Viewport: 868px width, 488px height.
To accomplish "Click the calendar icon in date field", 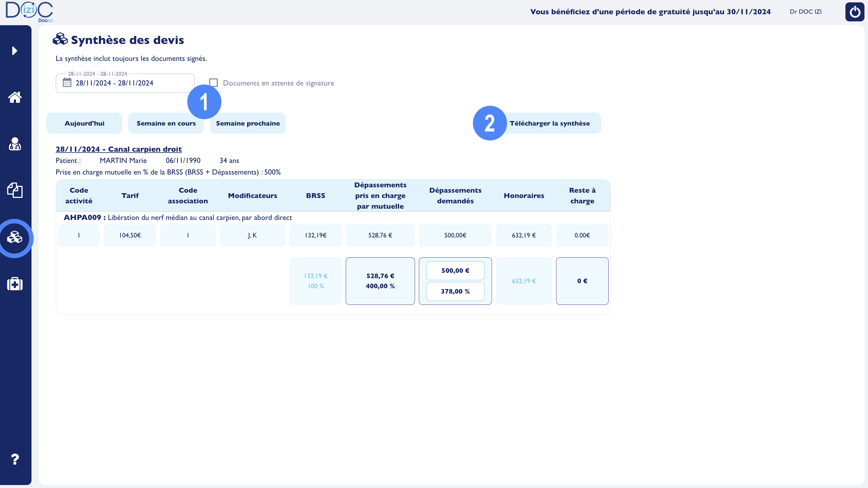I will coord(67,83).
